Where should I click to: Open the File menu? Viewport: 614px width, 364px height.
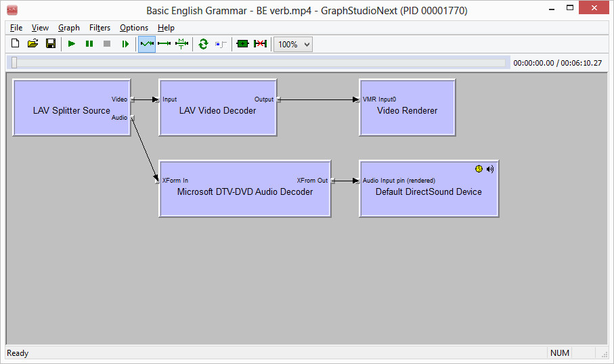pyautogui.click(x=16, y=28)
